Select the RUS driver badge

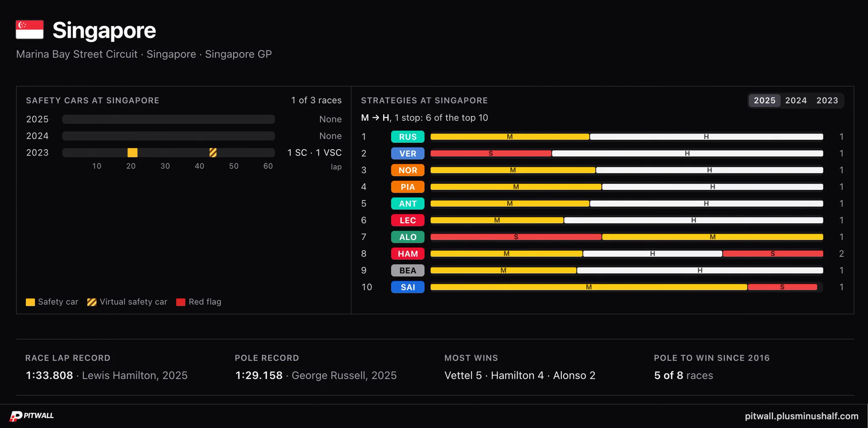(x=408, y=137)
